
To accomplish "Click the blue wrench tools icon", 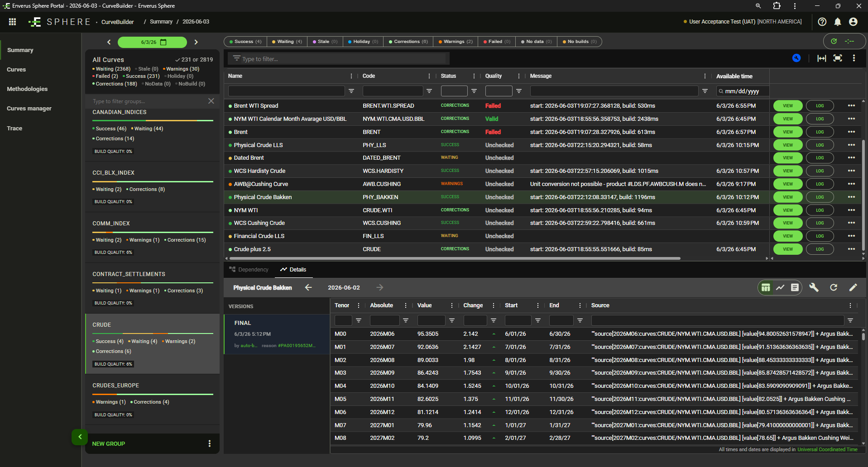I will coord(796,58).
